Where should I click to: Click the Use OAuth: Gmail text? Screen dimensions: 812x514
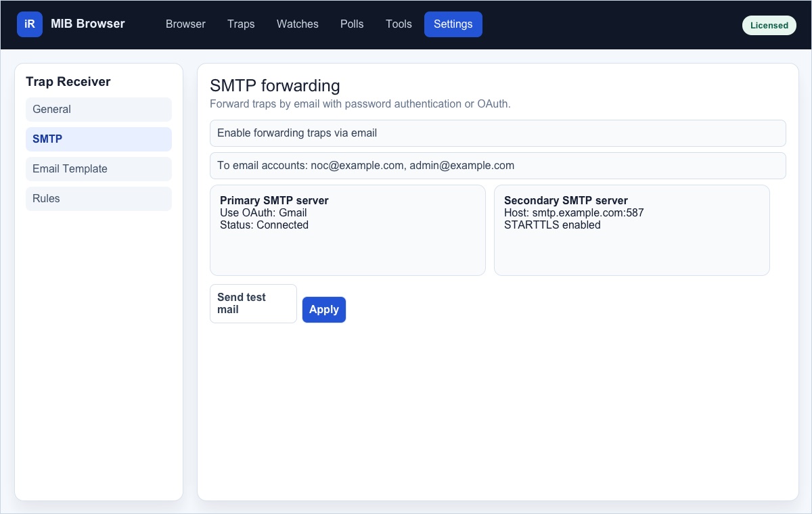click(263, 213)
